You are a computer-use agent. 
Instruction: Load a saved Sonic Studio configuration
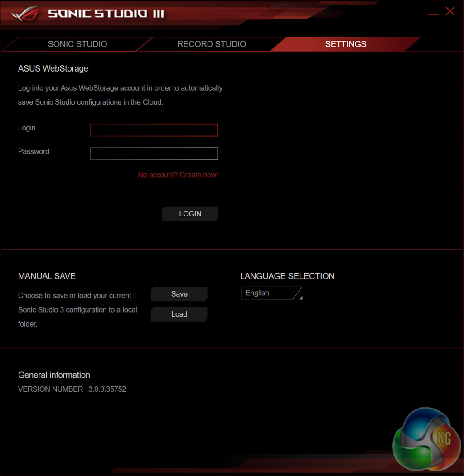coord(179,314)
